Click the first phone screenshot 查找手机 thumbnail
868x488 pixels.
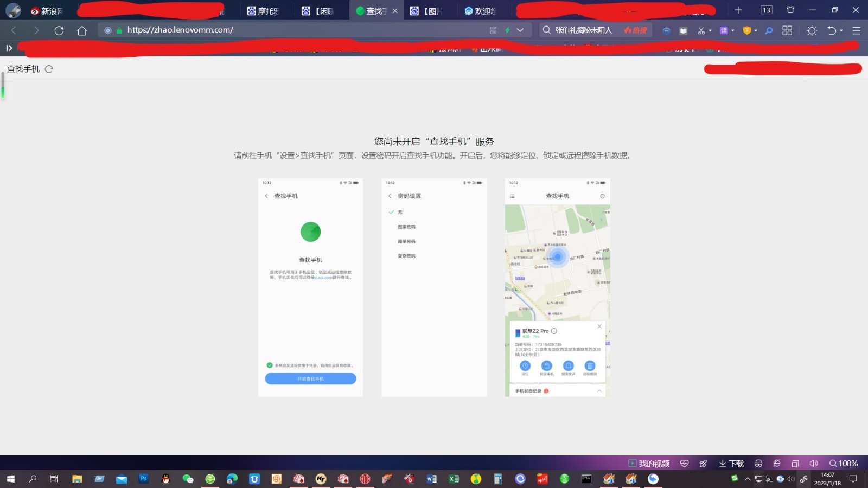click(x=310, y=287)
